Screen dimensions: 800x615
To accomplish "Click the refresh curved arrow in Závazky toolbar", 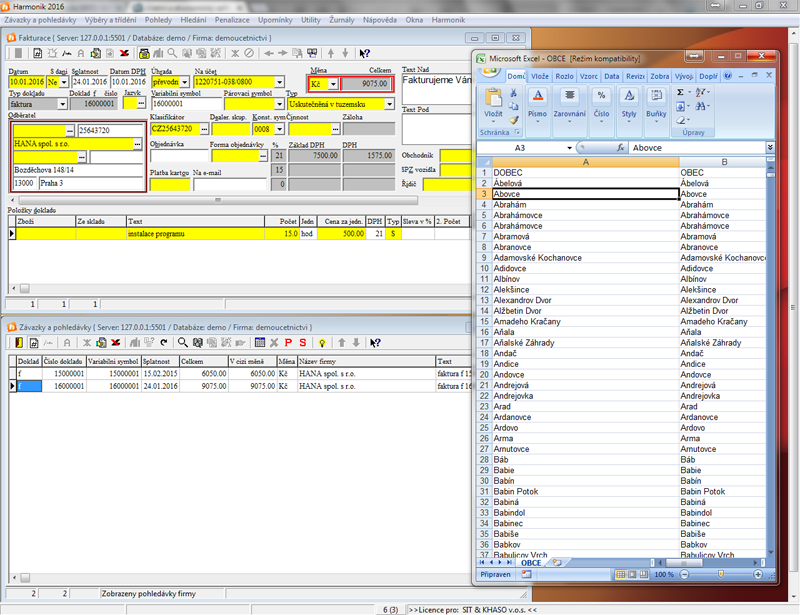I will [163, 342].
